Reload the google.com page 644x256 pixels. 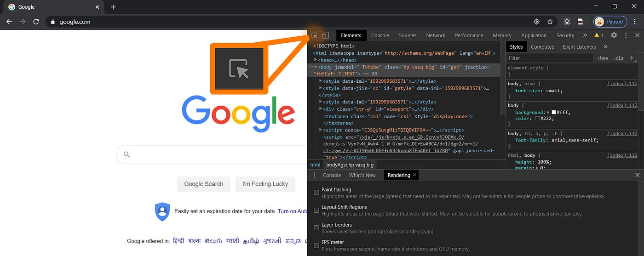(x=36, y=22)
